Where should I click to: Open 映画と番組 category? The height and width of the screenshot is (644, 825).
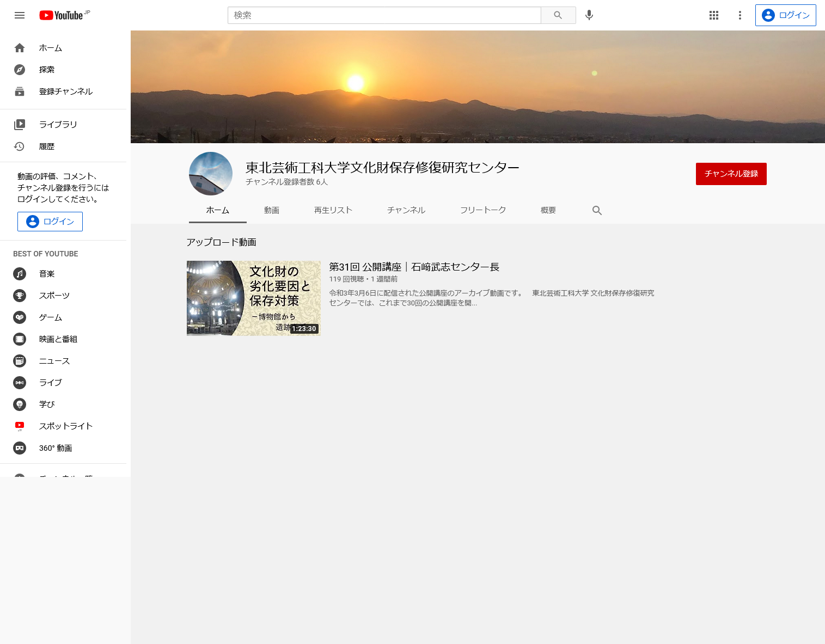[63, 339]
